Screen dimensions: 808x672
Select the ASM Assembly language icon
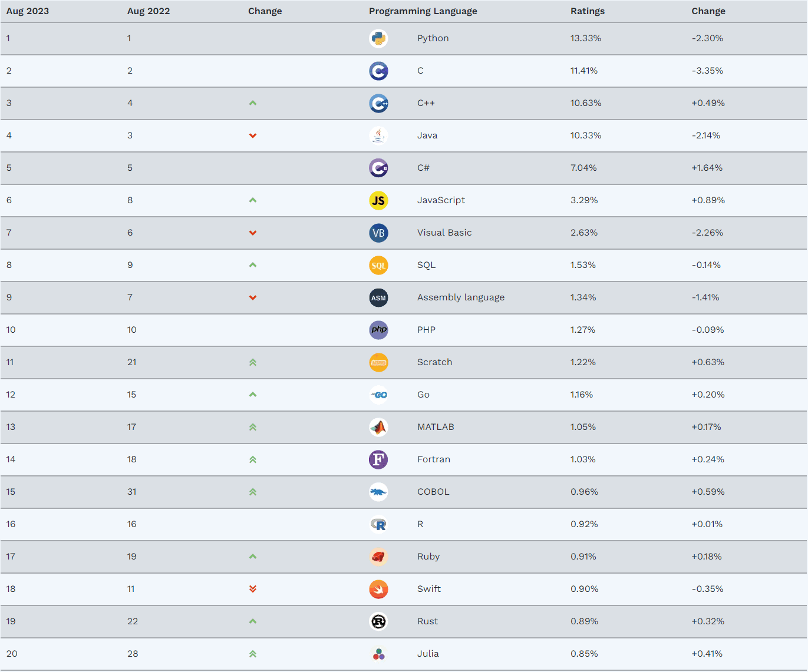pos(378,298)
